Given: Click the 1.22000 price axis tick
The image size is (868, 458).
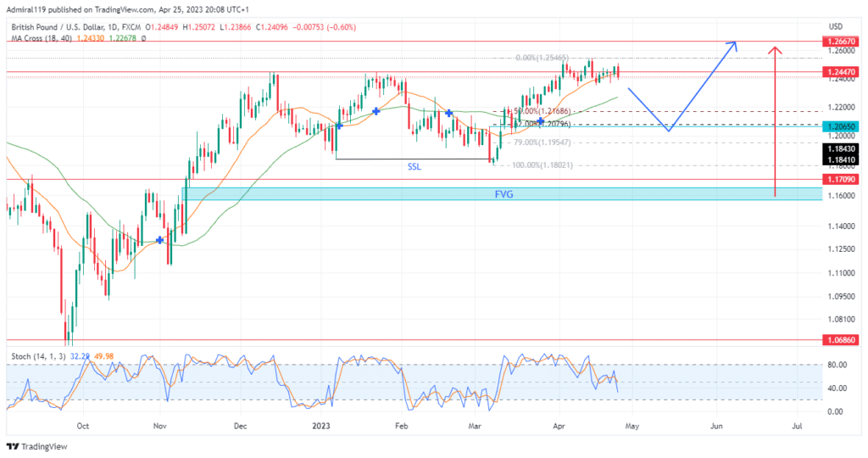Looking at the screenshot, I should point(842,107).
